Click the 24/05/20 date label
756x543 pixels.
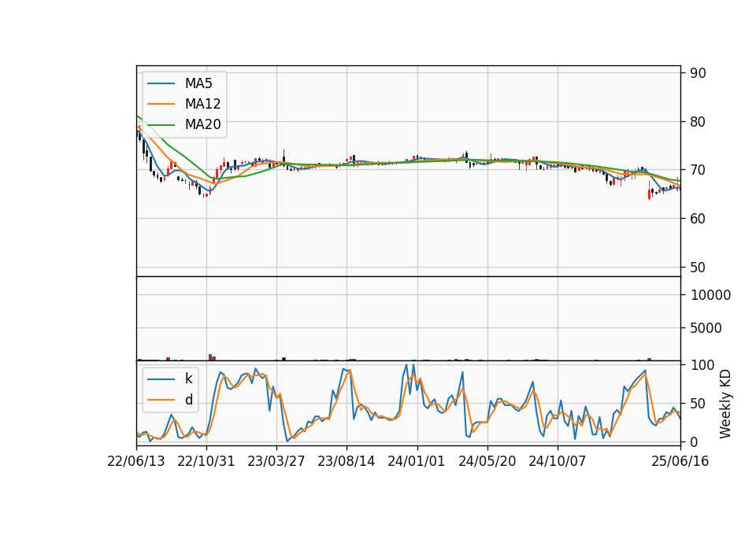click(x=487, y=461)
